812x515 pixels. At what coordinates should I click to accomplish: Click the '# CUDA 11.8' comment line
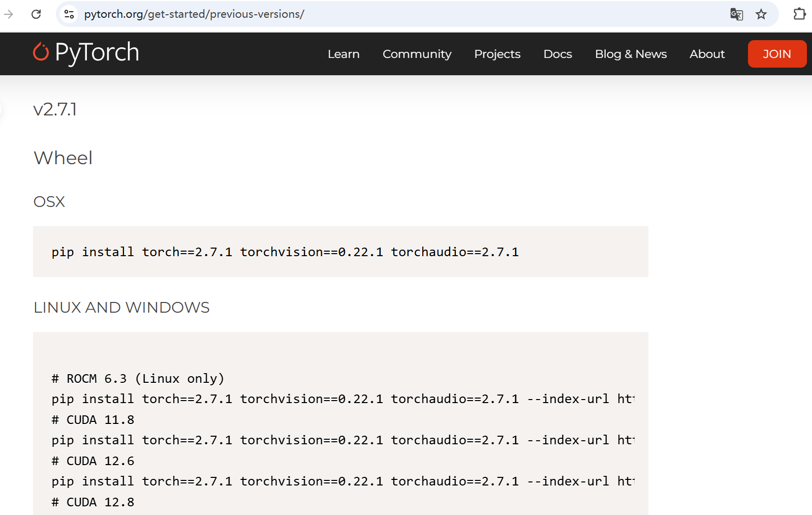pos(93,420)
